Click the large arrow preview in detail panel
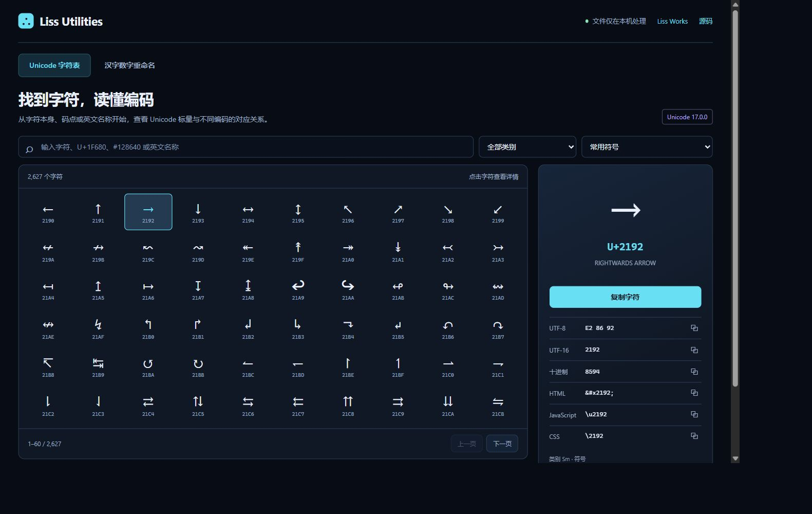Image resolution: width=812 pixels, height=514 pixels. click(626, 210)
